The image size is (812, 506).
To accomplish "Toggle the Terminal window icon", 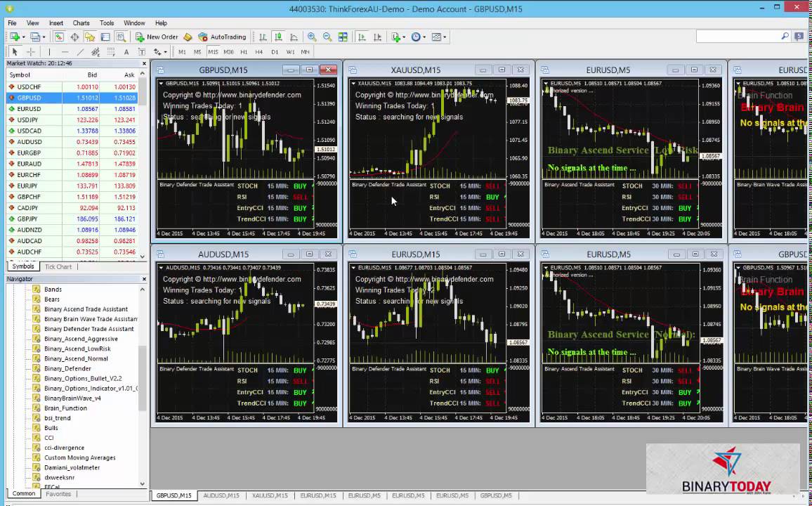I will point(105,37).
